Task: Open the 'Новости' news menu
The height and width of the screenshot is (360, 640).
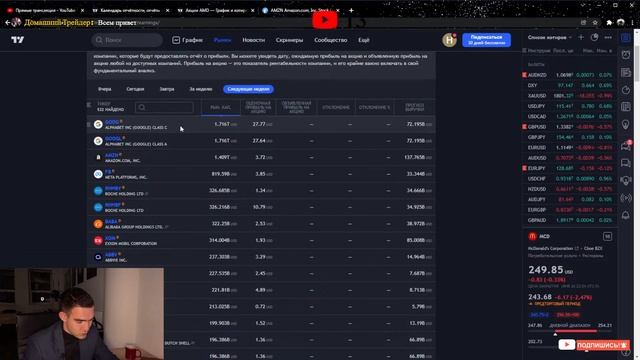Action: [253, 40]
